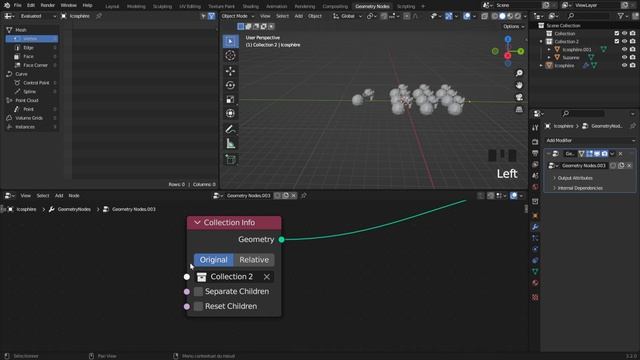Select Relative transform space option

(x=254, y=260)
